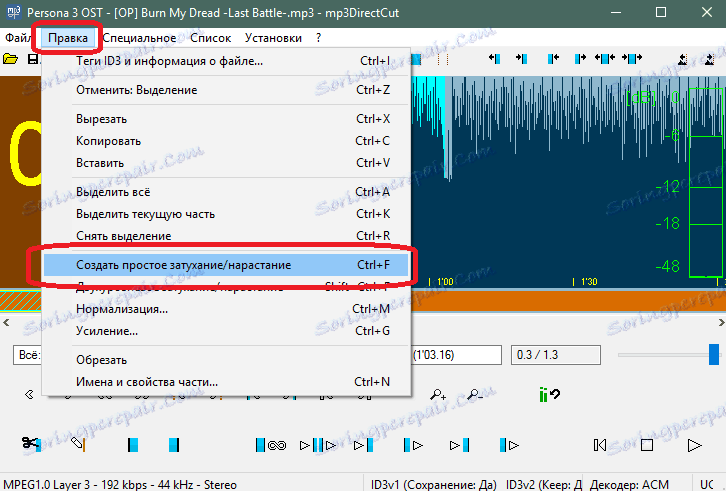
Task: Set selection end marker icon
Action: 174,445
